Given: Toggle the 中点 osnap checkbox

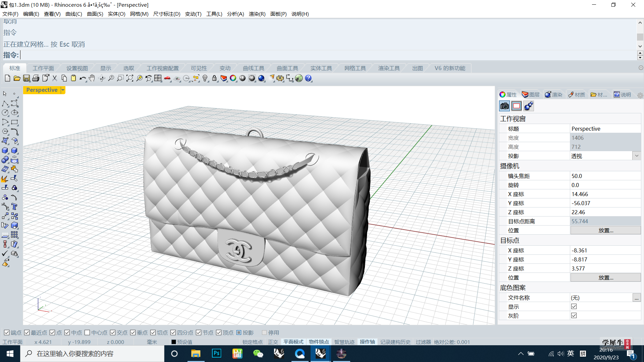Looking at the screenshot, I should tap(67, 333).
